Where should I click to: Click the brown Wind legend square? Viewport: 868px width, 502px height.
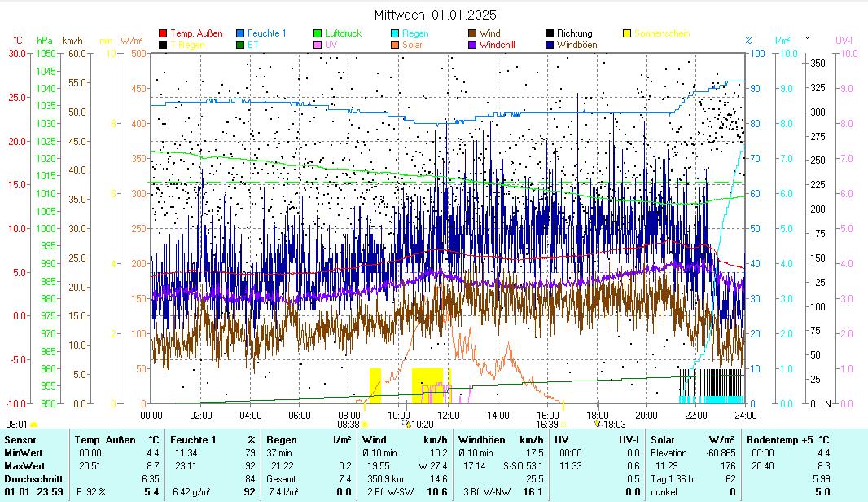(472, 34)
